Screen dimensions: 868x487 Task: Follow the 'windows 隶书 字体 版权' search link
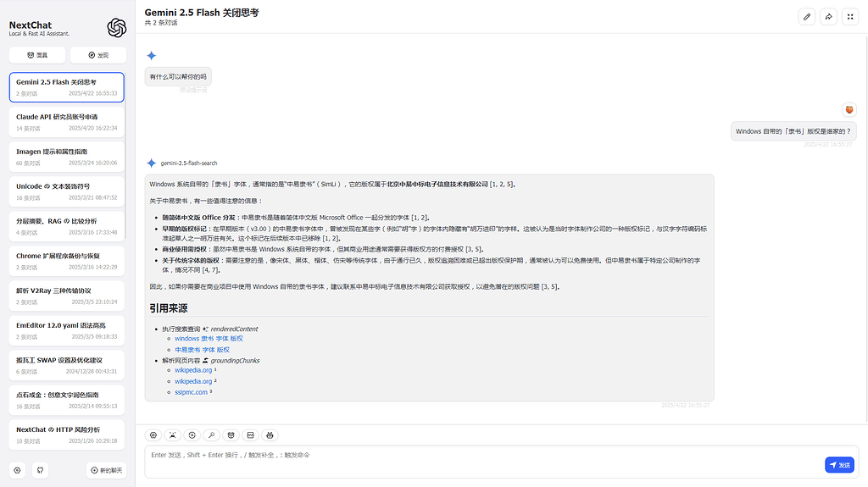[x=209, y=339]
